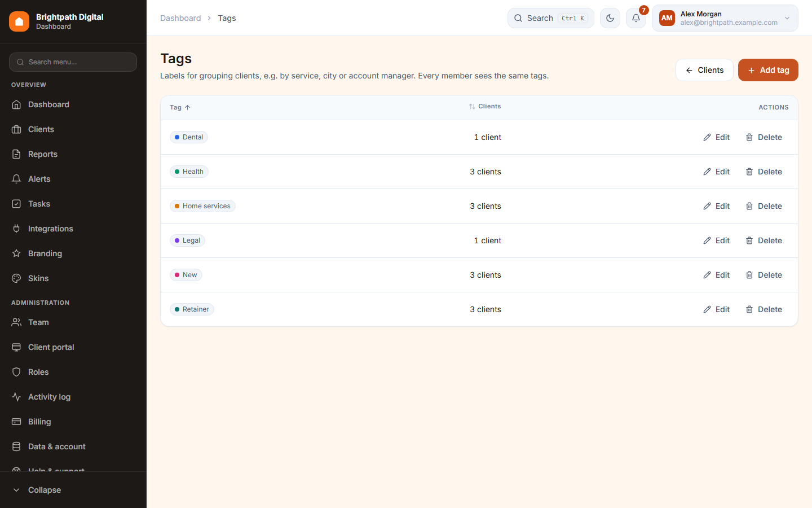
Task: Open Integrations in the sidebar
Action: click(x=73, y=229)
